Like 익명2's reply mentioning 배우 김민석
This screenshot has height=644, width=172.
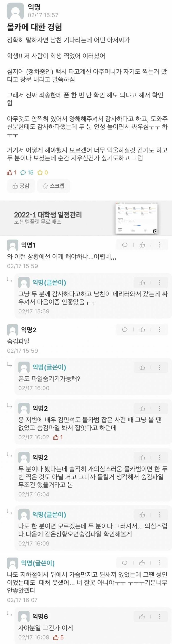(142, 409)
